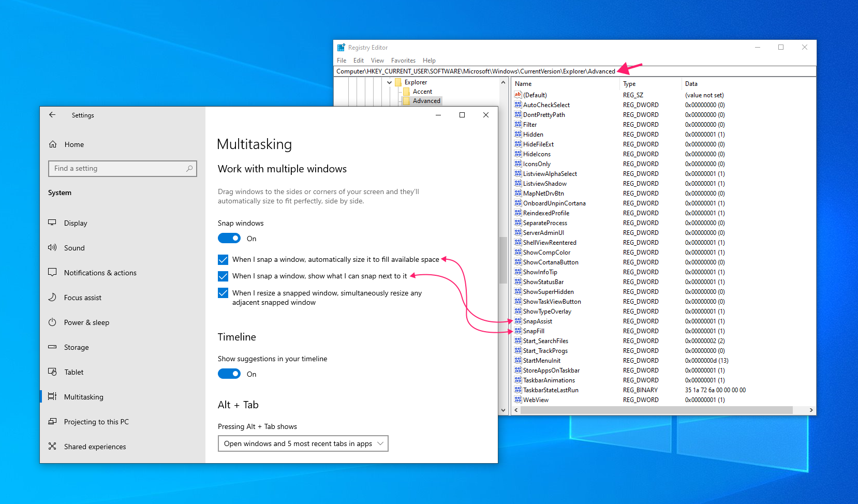This screenshot has width=858, height=504.
Task: Open the Edit menu in Registry Editor
Action: pos(359,61)
